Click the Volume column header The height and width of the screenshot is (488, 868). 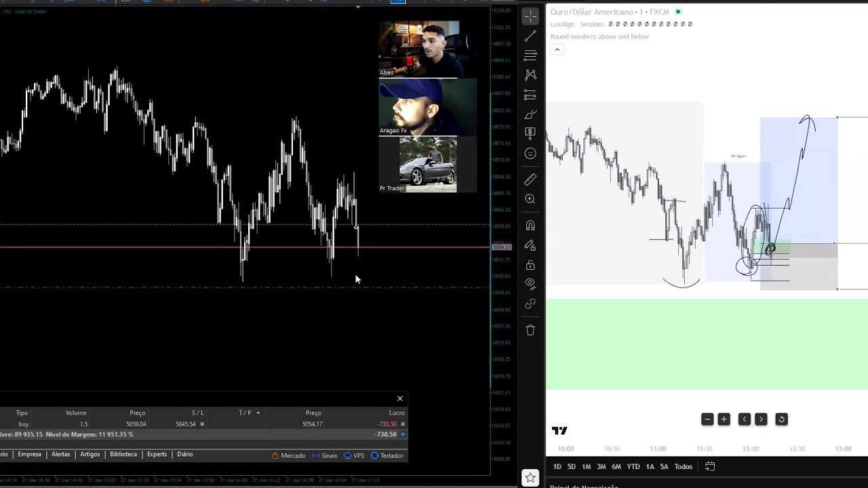tap(76, 413)
